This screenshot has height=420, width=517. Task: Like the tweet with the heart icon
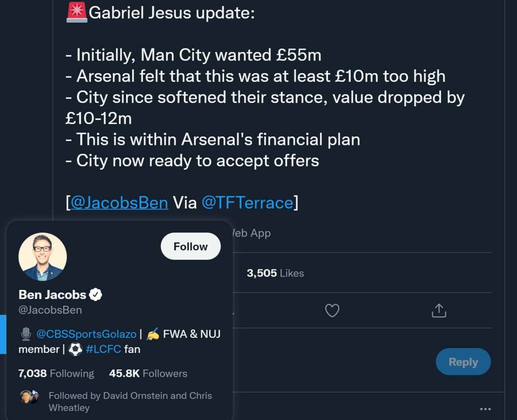332,311
